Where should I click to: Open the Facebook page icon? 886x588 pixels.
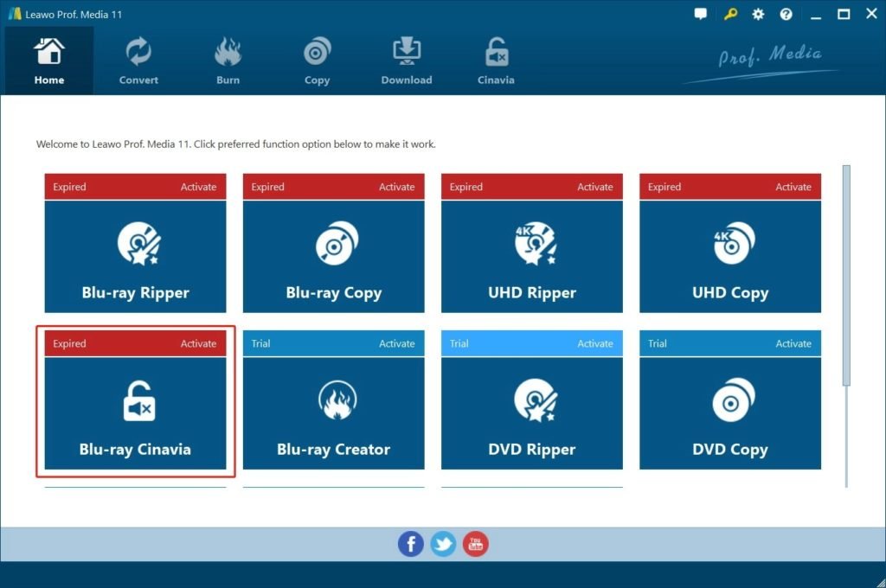(x=411, y=544)
